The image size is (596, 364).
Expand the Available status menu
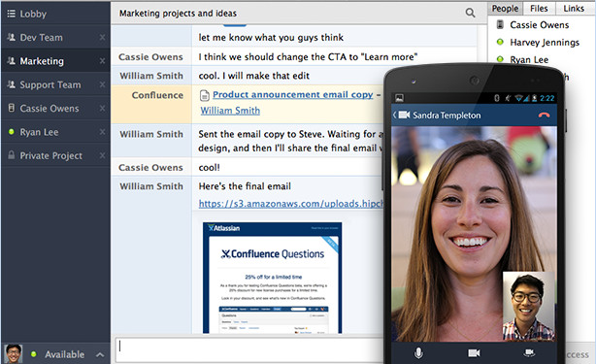coord(100,355)
